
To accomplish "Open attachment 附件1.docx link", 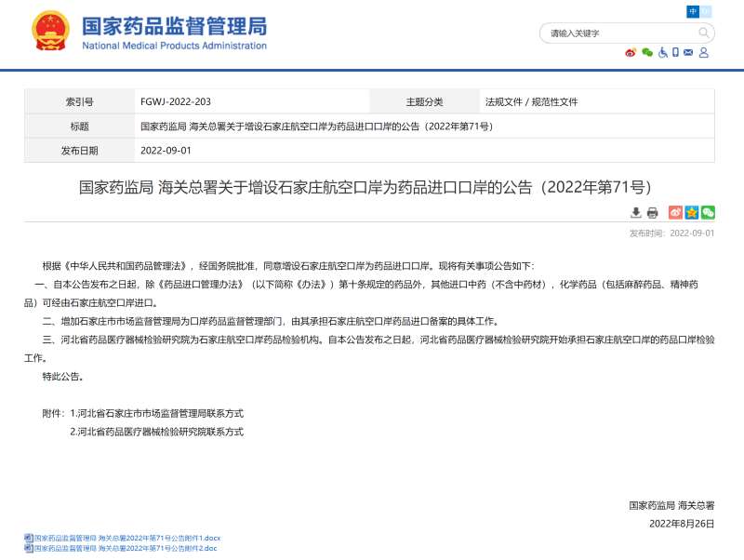I will click(x=127, y=539).
